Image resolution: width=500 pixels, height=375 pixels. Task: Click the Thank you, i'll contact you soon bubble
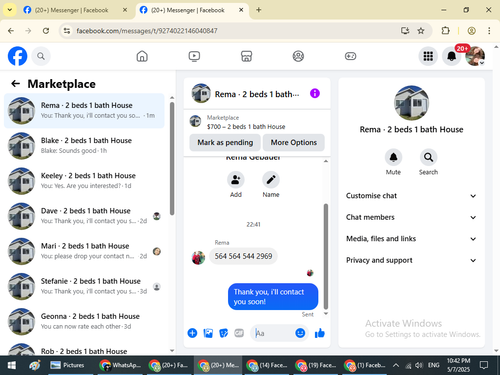[273, 297]
